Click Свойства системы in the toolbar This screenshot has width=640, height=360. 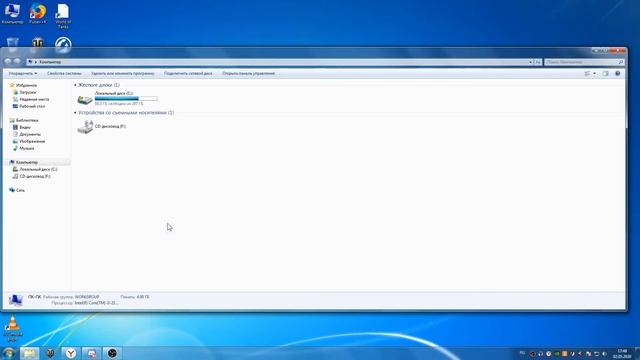64,73
